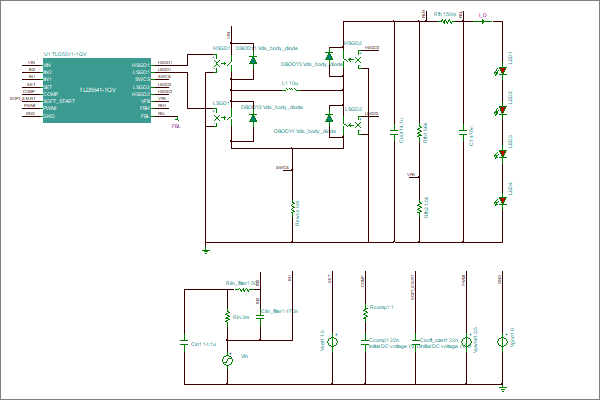Select the Ccomp1 22n capacitor symbol
The width and height of the screenshot is (600, 400).
tap(365, 342)
